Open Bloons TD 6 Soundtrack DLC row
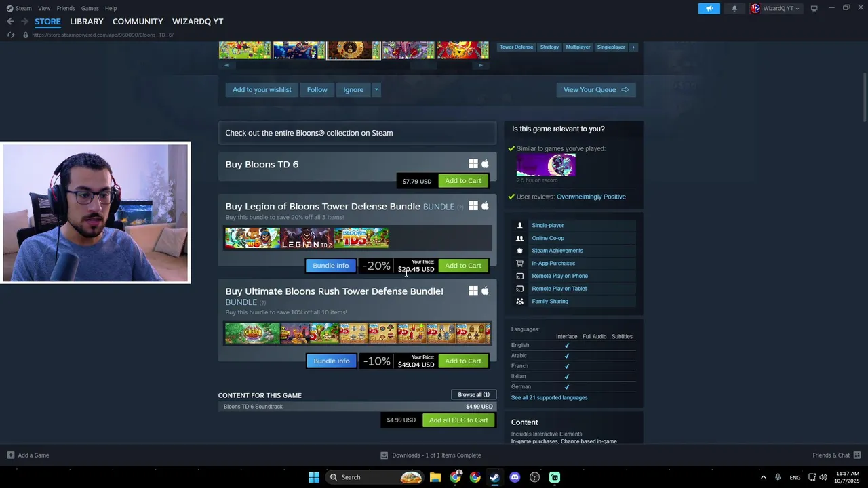This screenshot has height=488, width=868. pos(357,407)
